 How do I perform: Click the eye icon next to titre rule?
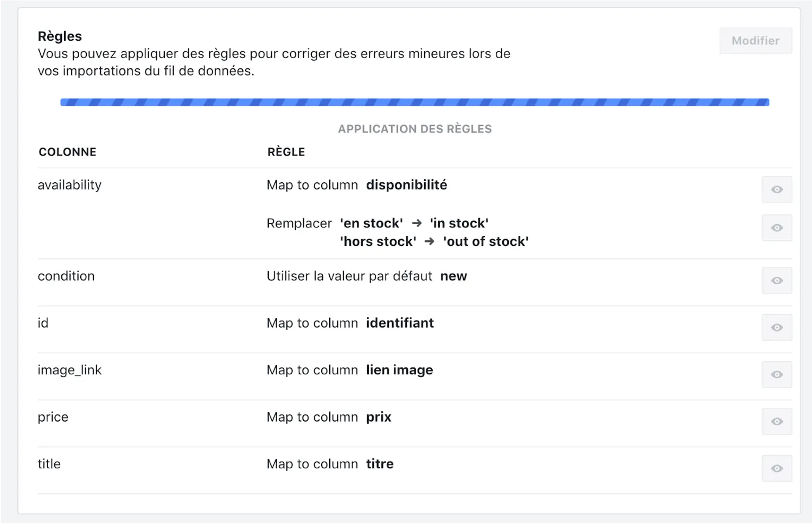point(776,468)
